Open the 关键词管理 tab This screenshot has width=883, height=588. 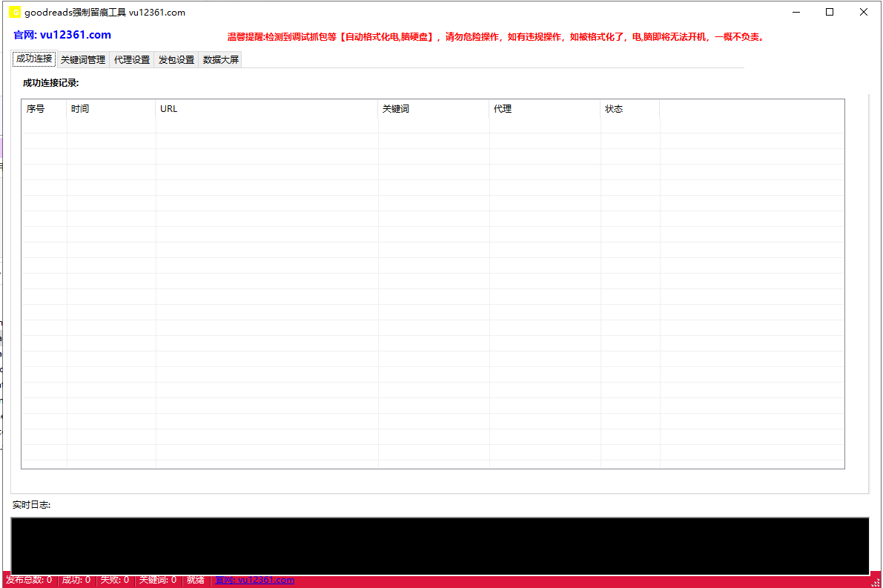click(83, 60)
